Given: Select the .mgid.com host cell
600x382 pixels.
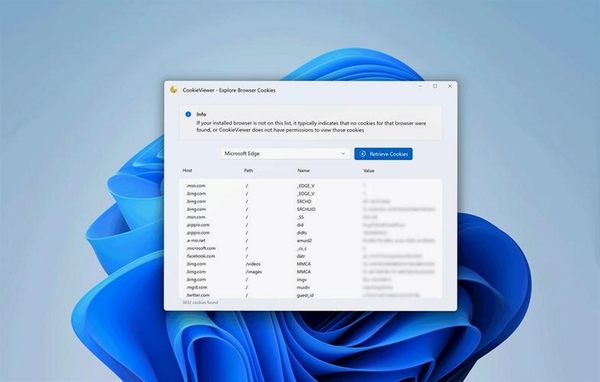Looking at the screenshot, I should click(197, 287).
